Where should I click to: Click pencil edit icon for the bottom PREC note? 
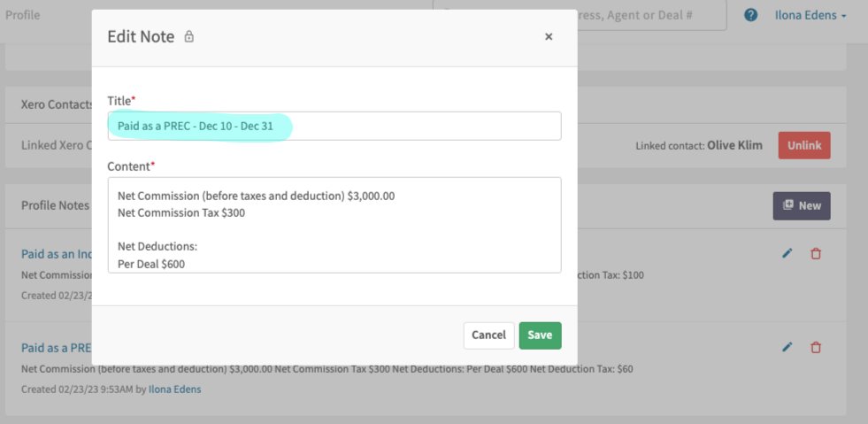click(787, 348)
